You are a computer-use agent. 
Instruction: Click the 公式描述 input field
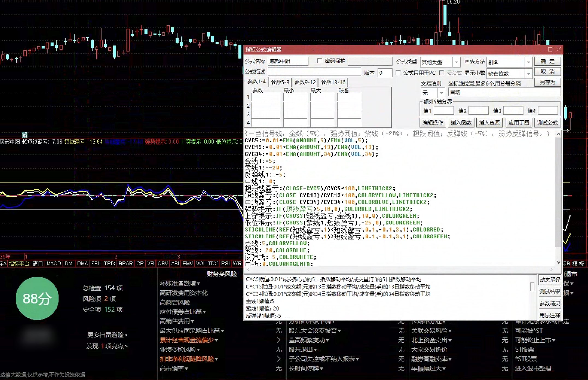pos(314,72)
